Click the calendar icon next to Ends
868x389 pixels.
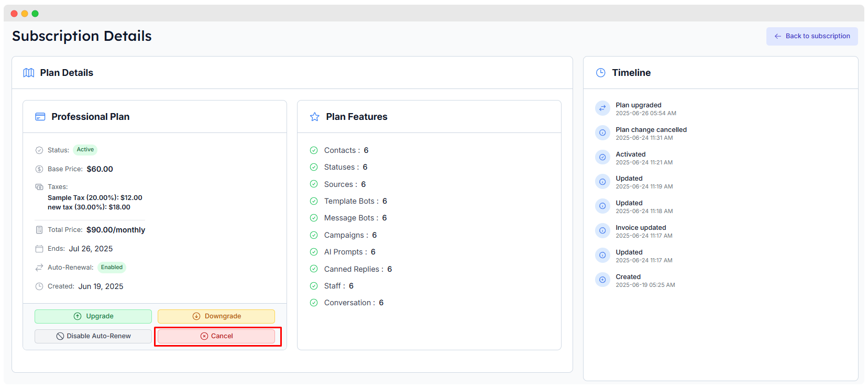pyautogui.click(x=39, y=249)
